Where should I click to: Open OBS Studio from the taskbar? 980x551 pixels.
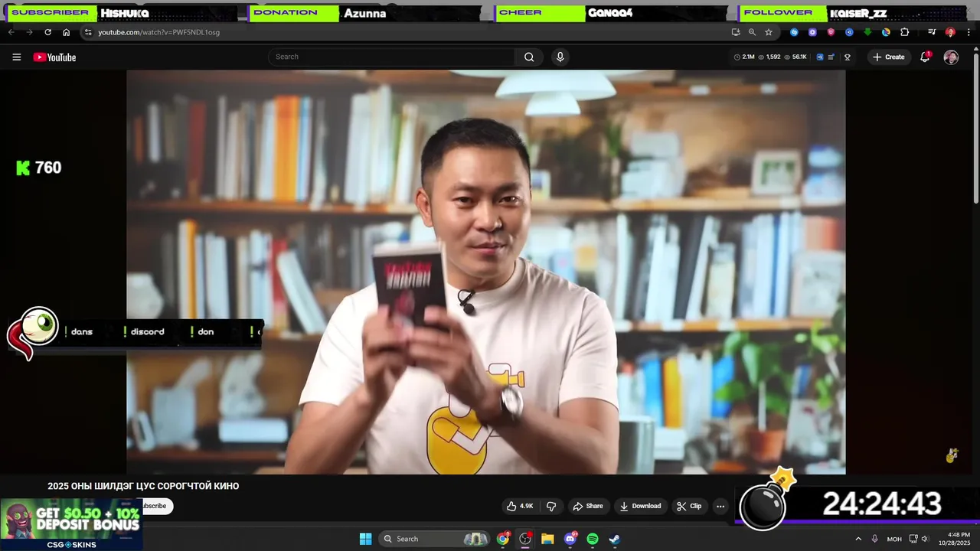click(x=525, y=539)
